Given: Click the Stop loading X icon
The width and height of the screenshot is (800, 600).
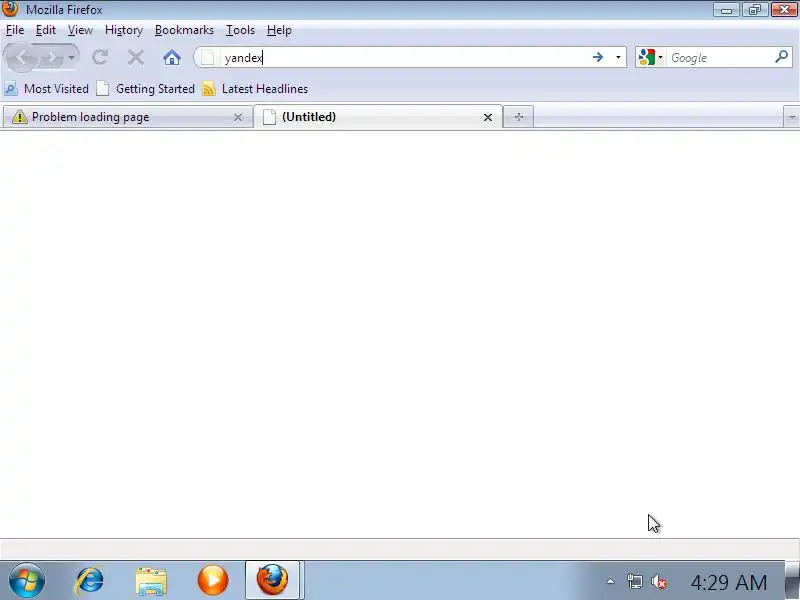Looking at the screenshot, I should [136, 57].
